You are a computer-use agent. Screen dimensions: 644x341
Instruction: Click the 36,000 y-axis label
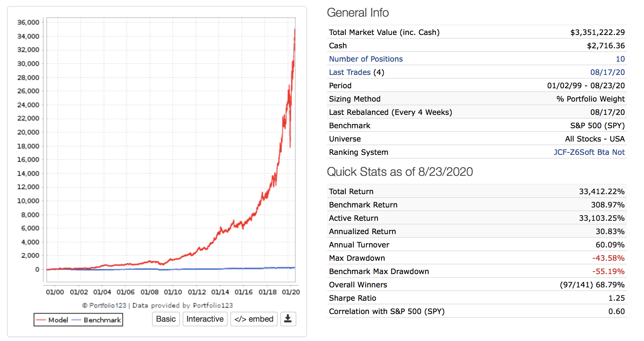28,22
